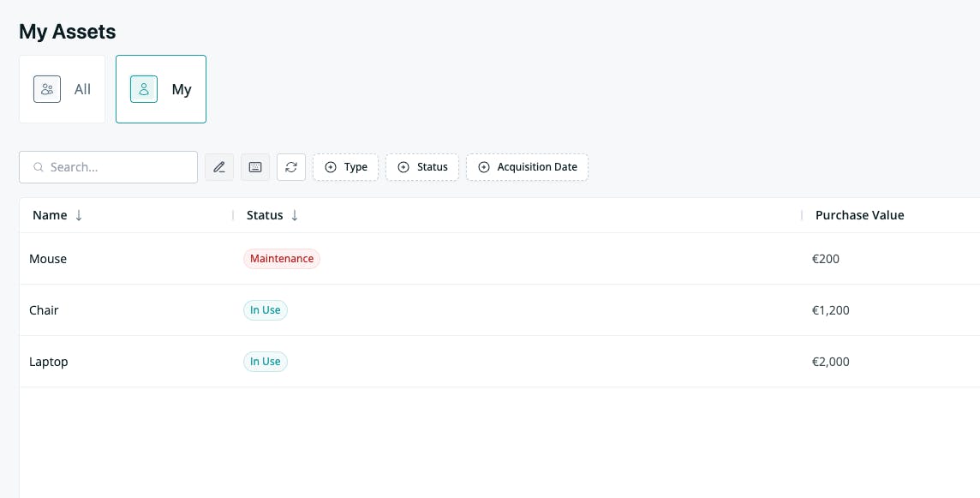This screenshot has width=980, height=498.
Task: Click the sort arrow next to Status
Action: pyautogui.click(x=295, y=215)
